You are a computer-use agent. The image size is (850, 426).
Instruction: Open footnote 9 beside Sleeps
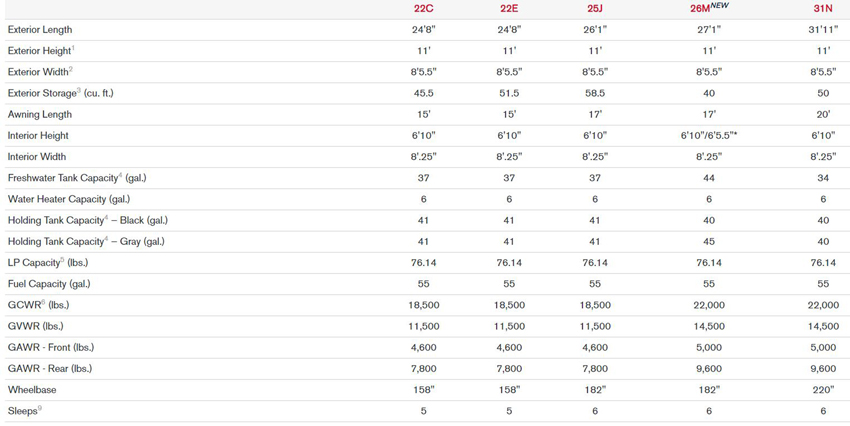pos(40,408)
